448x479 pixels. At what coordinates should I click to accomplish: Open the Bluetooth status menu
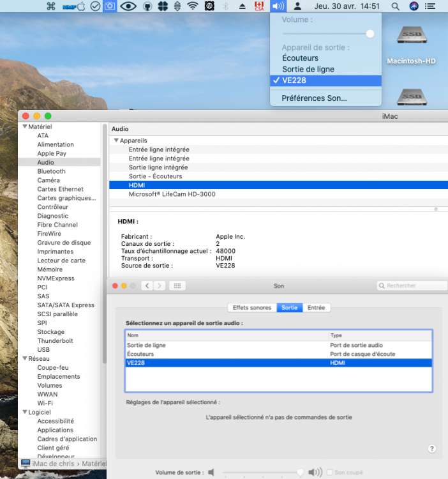pos(225,6)
